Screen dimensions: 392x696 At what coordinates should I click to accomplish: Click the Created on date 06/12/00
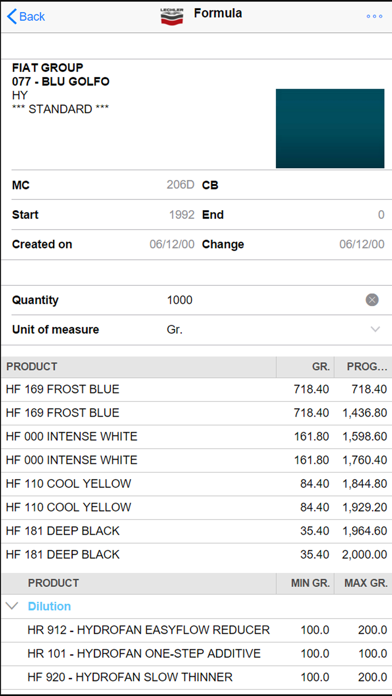(172, 245)
